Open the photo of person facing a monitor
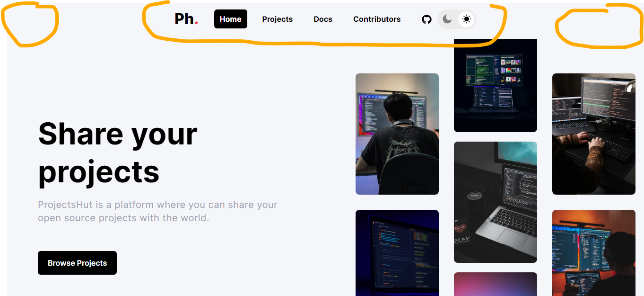644x296 pixels. click(x=397, y=134)
